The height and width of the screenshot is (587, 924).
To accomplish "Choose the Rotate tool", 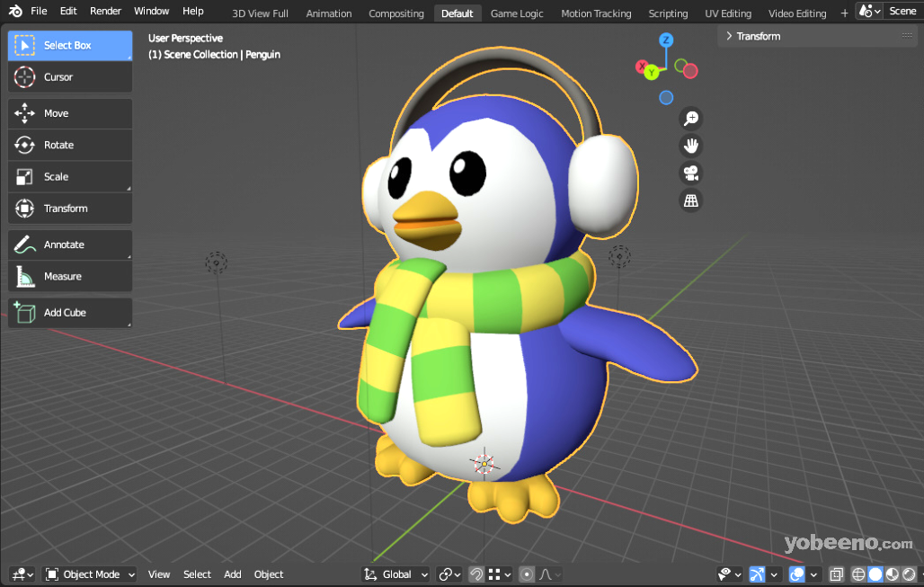I will click(x=69, y=145).
